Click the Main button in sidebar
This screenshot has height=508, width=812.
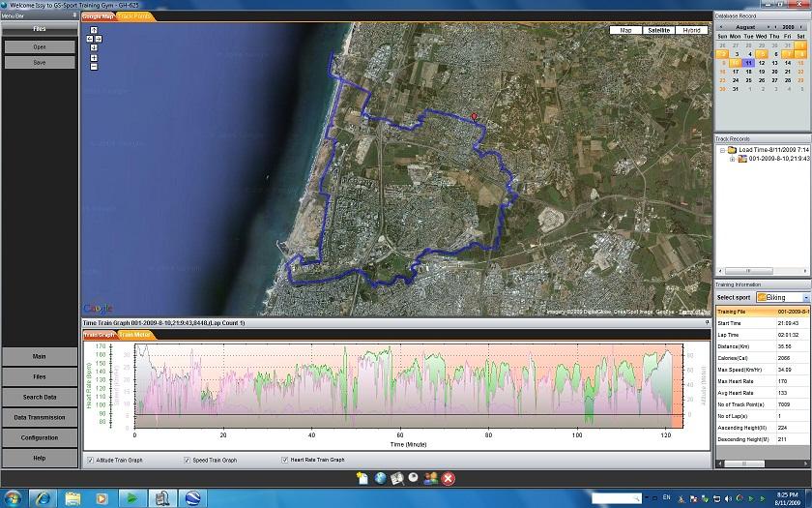[x=40, y=357]
